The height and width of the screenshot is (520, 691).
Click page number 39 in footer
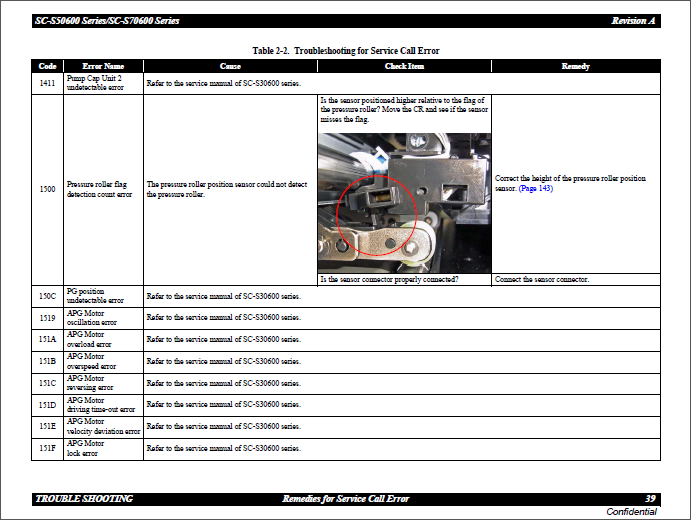pyautogui.click(x=650, y=498)
